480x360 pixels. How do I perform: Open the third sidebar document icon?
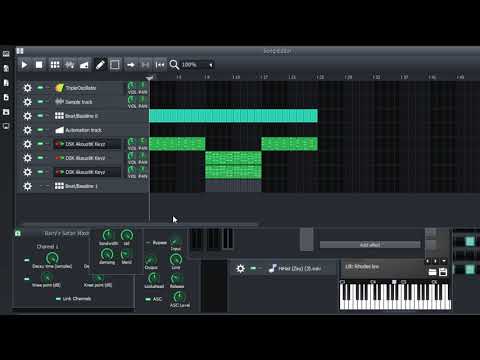(x=6, y=83)
